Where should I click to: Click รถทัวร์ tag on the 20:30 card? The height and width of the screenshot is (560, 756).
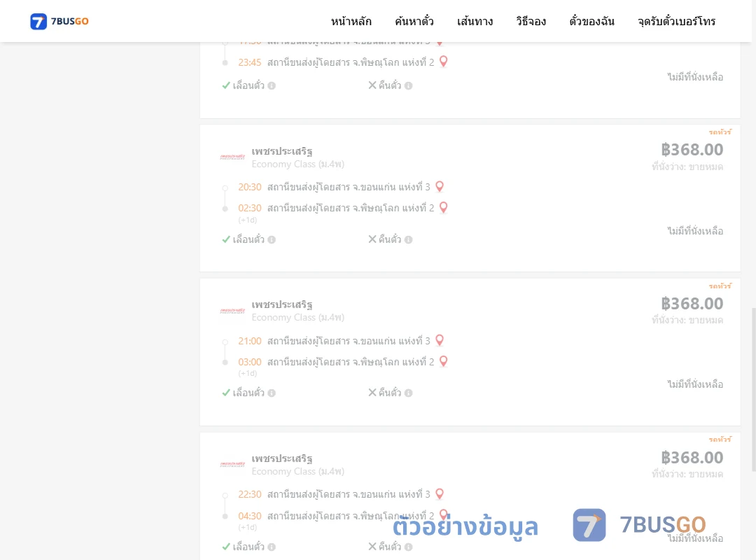tap(720, 132)
